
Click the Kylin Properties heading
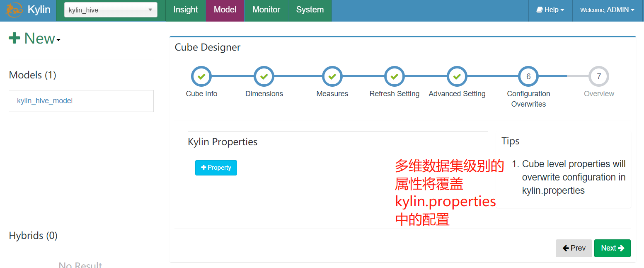click(x=223, y=142)
